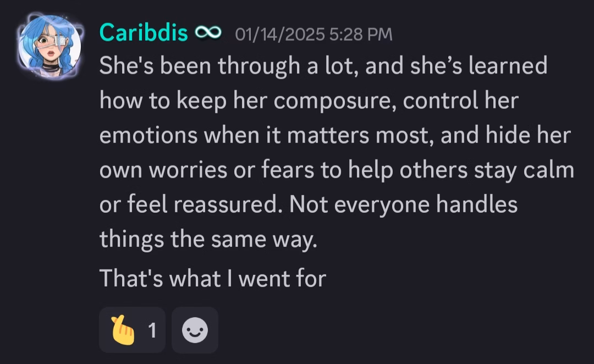Click the sentence start "She's been through"
This screenshot has width=594, height=364.
tap(200, 67)
